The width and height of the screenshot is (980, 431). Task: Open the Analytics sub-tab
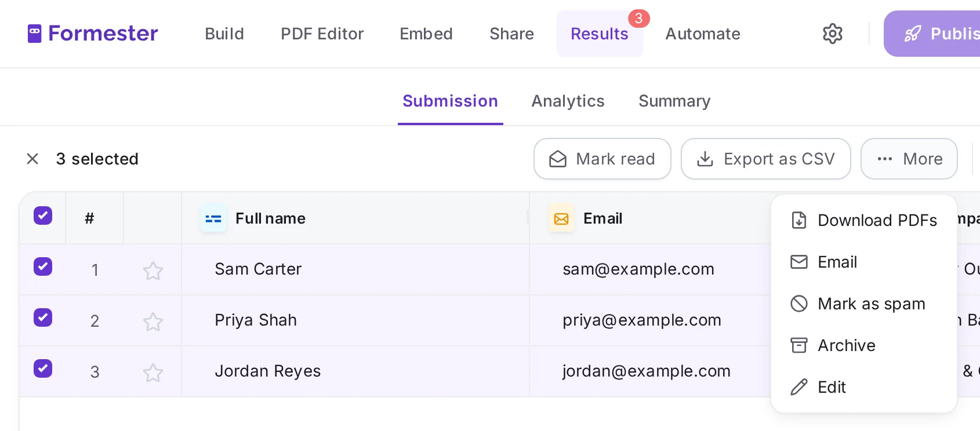pos(568,101)
